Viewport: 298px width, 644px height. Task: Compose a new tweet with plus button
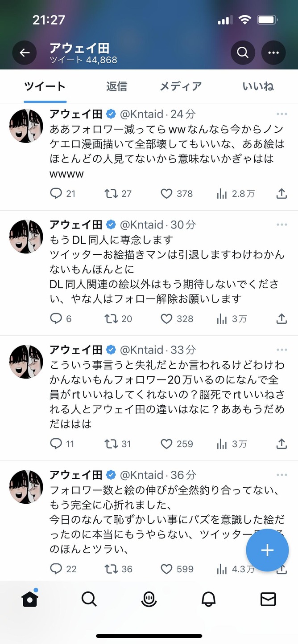tap(267, 550)
